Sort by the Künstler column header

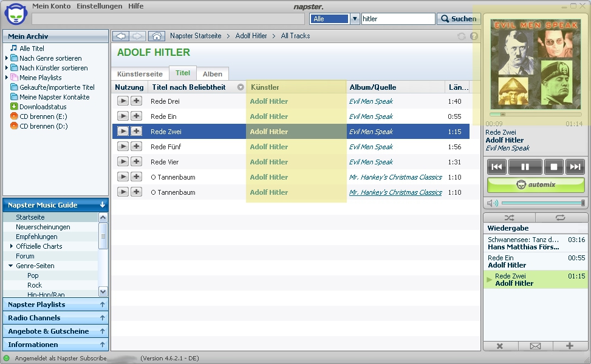[x=296, y=87]
